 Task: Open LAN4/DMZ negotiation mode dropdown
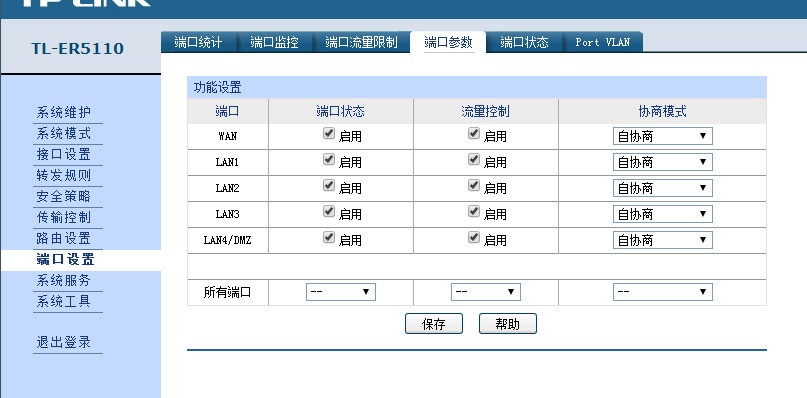662,240
